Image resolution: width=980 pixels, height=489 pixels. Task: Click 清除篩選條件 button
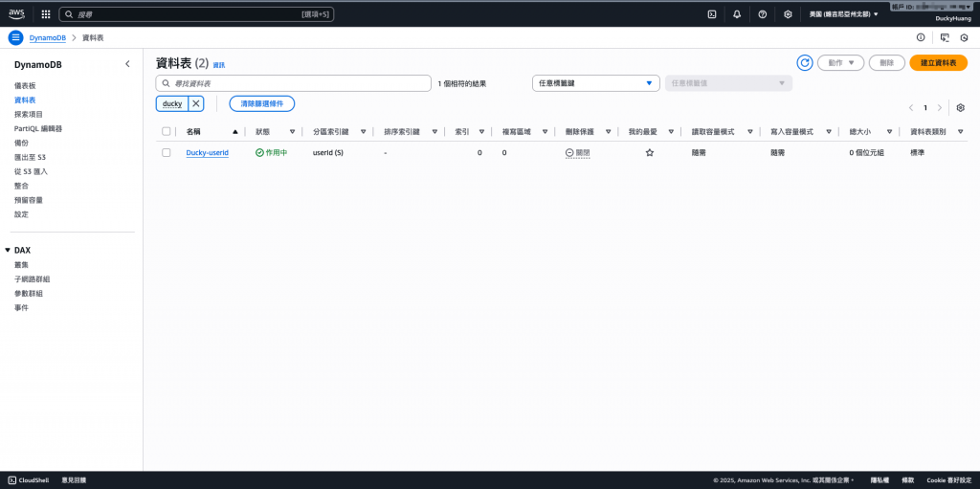(x=262, y=103)
